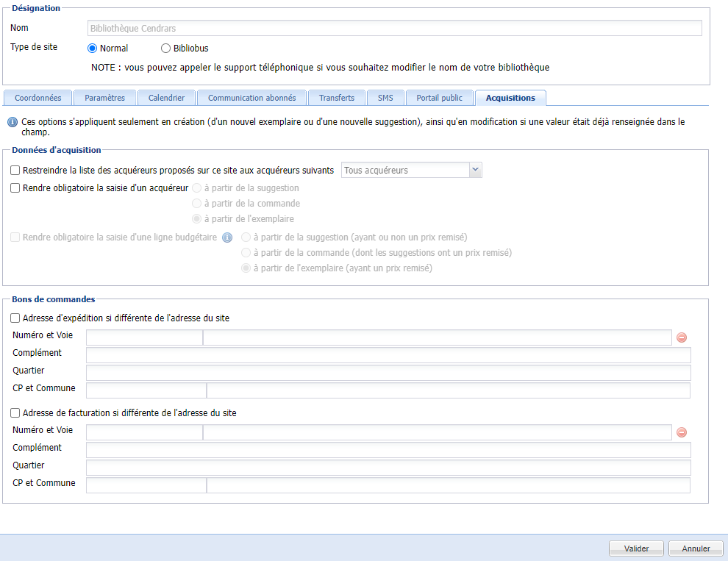Enable checkbox Rendre obligatoire la saisie d'un acquéreur
Image resolution: width=728 pixels, height=561 pixels.
click(x=14, y=187)
